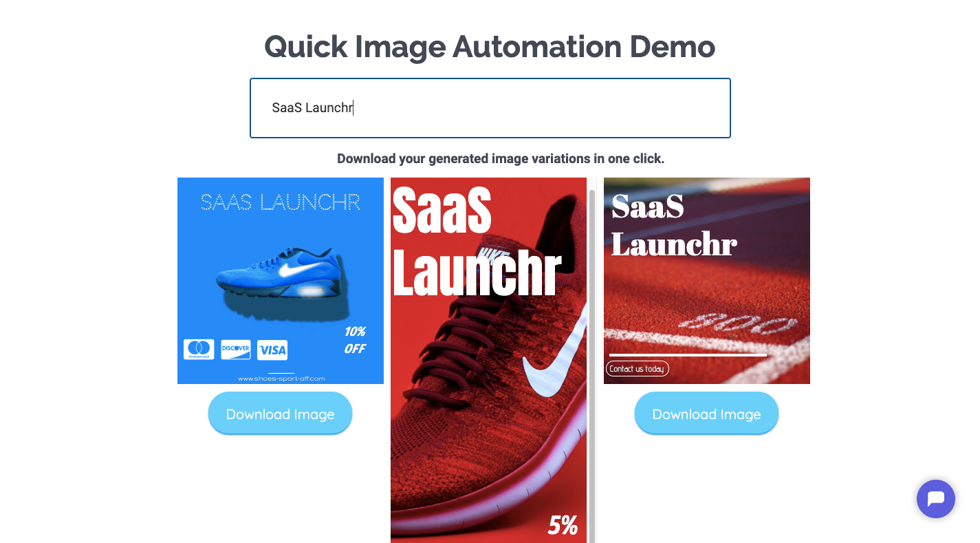Select the blue sneaker ad thumbnail
This screenshot has height=543, width=980.
281,281
